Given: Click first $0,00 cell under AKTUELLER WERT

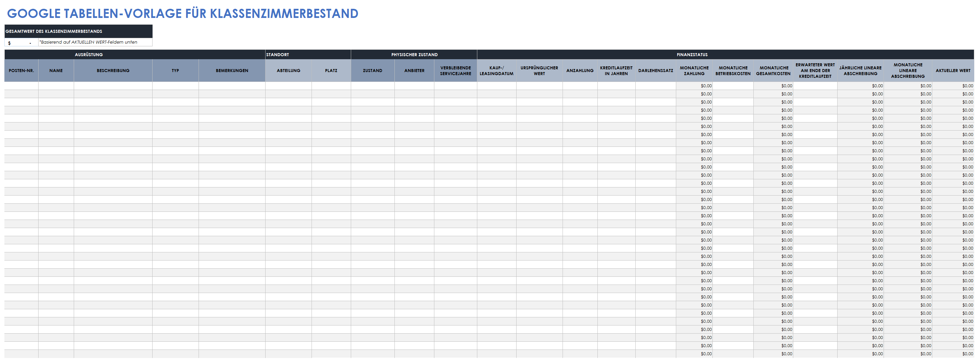Looking at the screenshot, I should (x=953, y=86).
